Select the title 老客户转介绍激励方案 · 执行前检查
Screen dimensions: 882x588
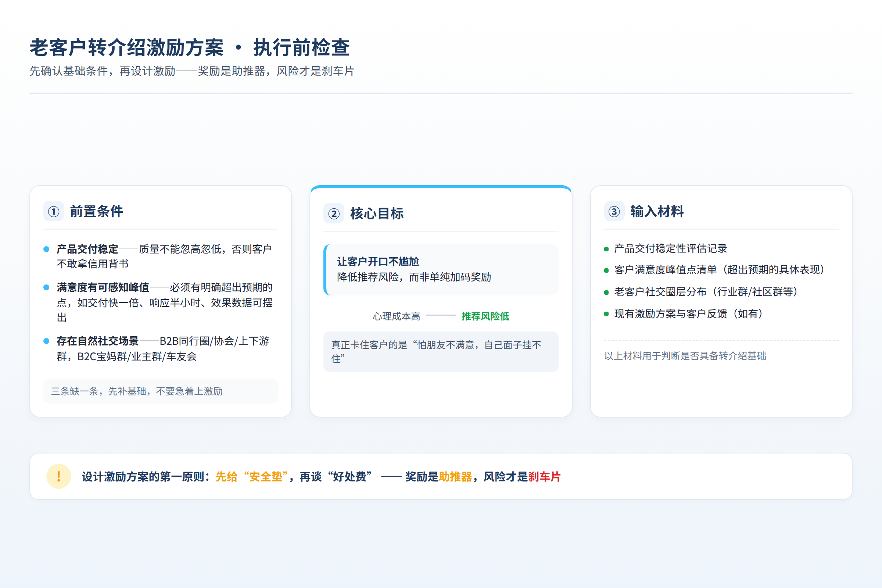tap(190, 48)
